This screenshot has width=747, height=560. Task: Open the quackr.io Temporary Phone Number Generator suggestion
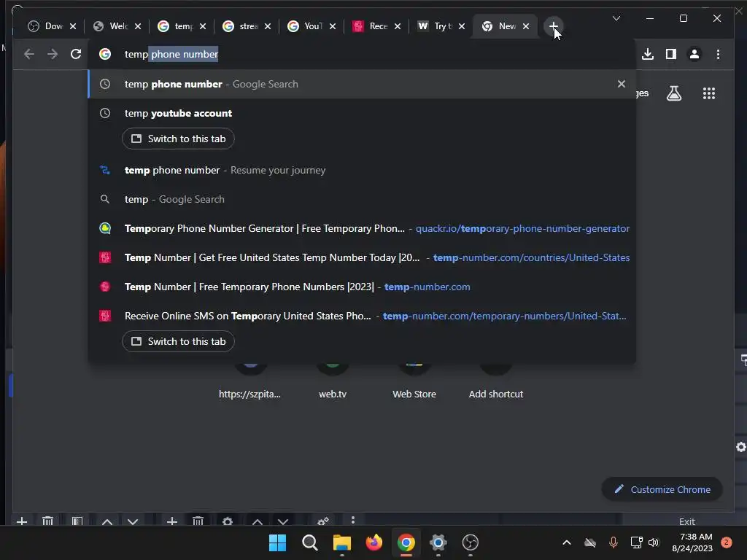(362, 228)
